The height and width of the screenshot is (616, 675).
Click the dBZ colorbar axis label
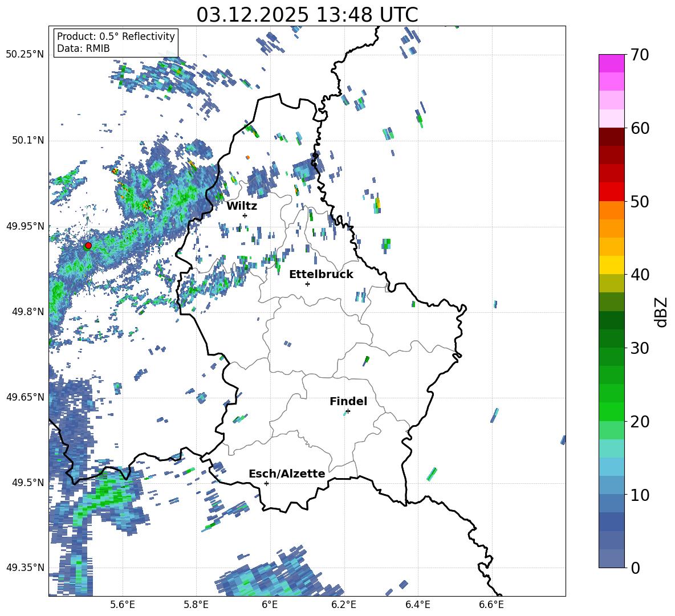point(661,312)
